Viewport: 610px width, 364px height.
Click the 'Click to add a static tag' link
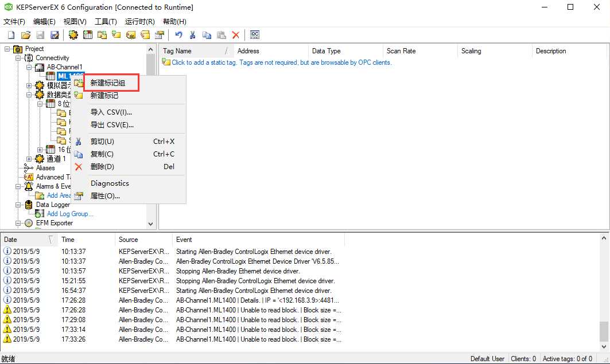tap(281, 62)
